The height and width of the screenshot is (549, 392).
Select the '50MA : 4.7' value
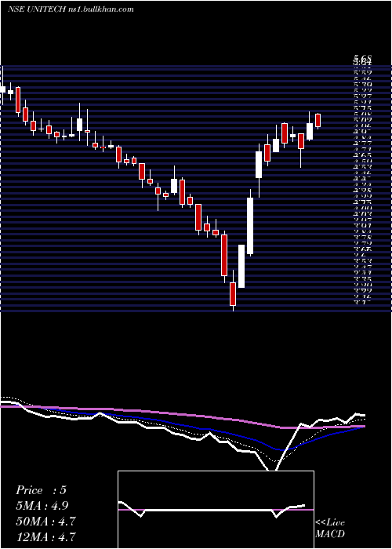(x=45, y=521)
